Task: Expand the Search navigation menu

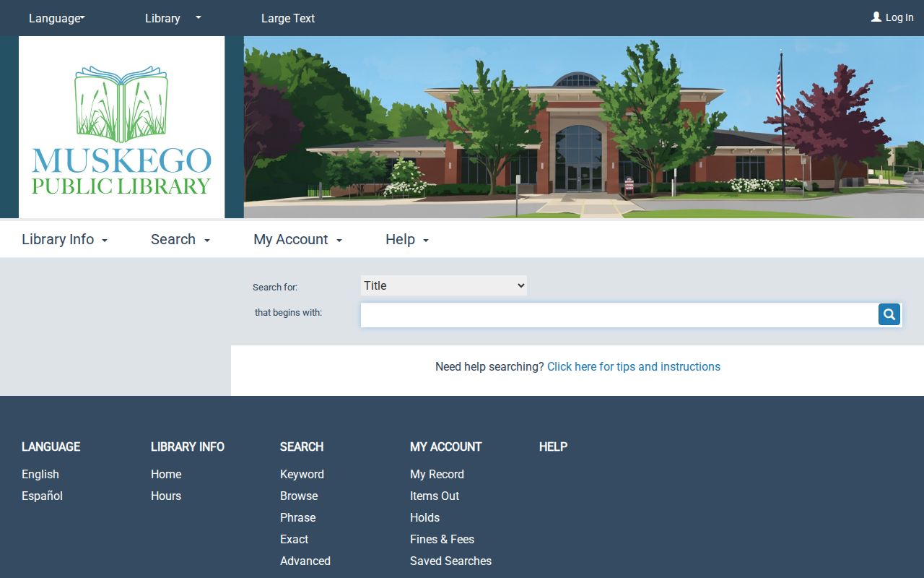Action: (x=180, y=239)
